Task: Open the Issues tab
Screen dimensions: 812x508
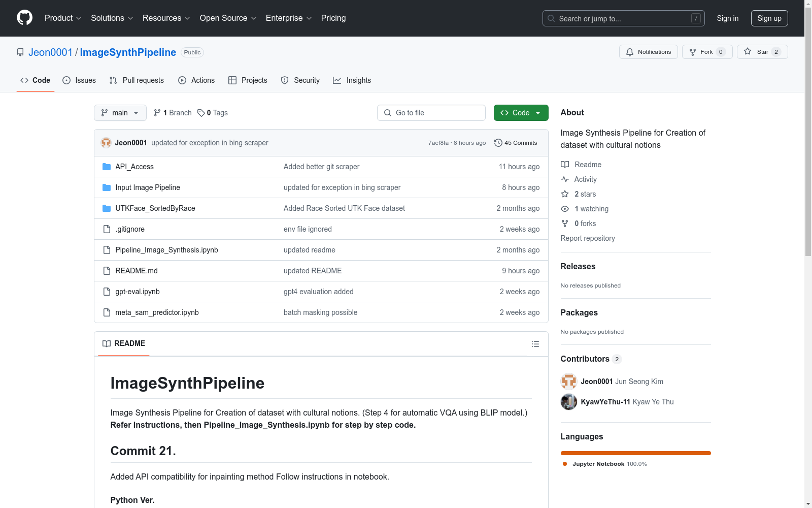Action: 79,80
